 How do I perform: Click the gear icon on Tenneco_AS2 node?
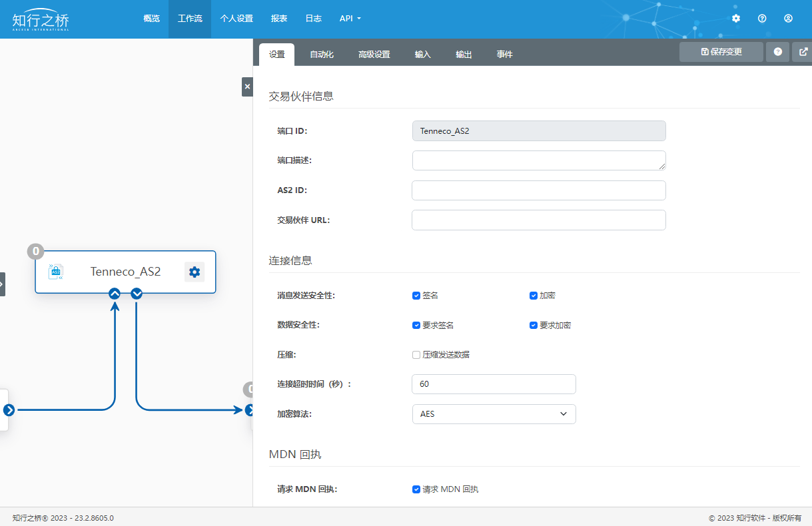[x=194, y=272]
